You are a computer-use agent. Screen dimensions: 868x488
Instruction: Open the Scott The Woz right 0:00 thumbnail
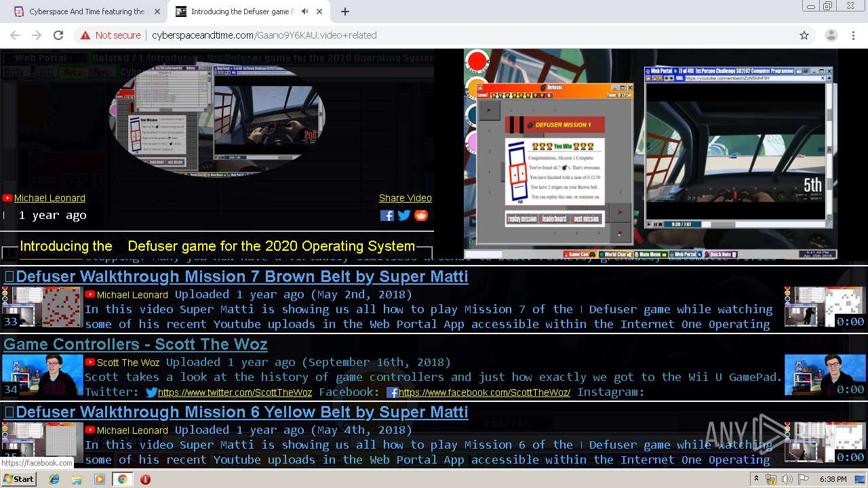coord(825,375)
